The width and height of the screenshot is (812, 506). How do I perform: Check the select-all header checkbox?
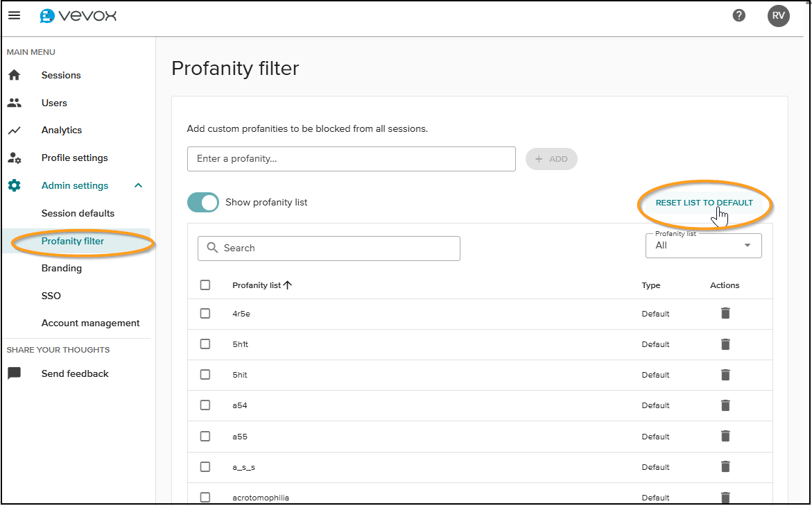pos(205,285)
